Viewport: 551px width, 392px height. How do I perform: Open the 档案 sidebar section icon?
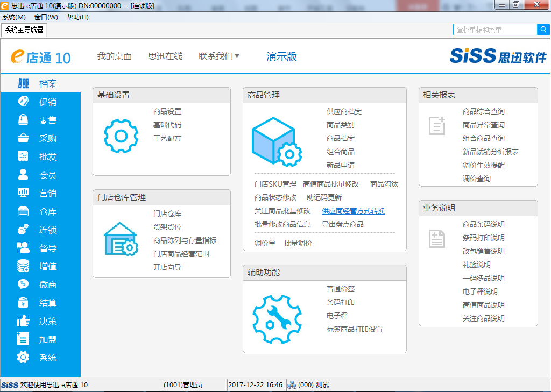(x=24, y=83)
